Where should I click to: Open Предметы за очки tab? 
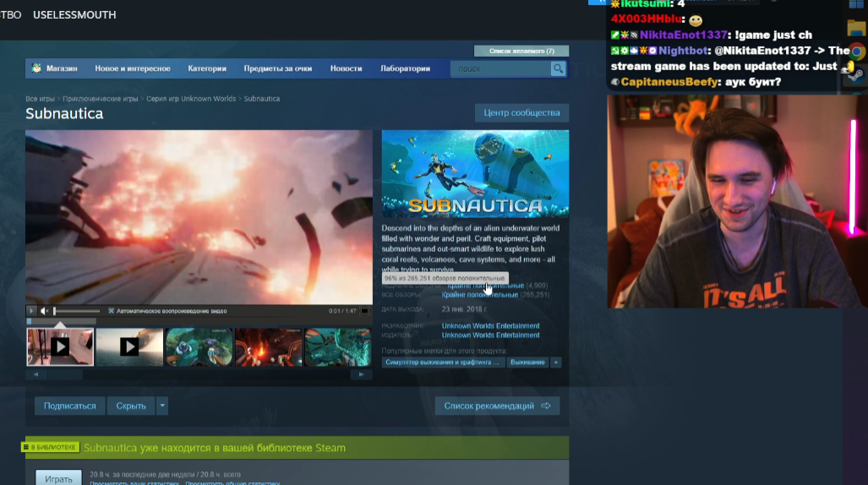pyautogui.click(x=278, y=68)
